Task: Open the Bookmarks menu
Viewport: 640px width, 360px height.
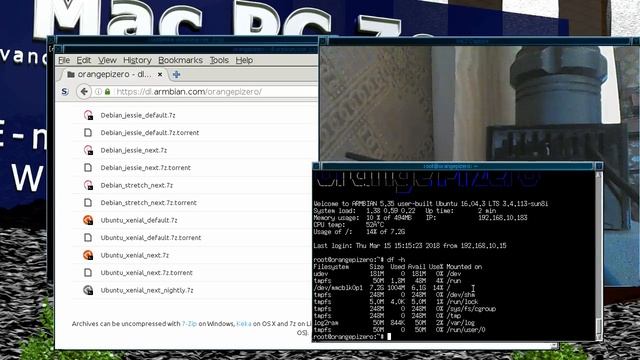Action: (180, 60)
